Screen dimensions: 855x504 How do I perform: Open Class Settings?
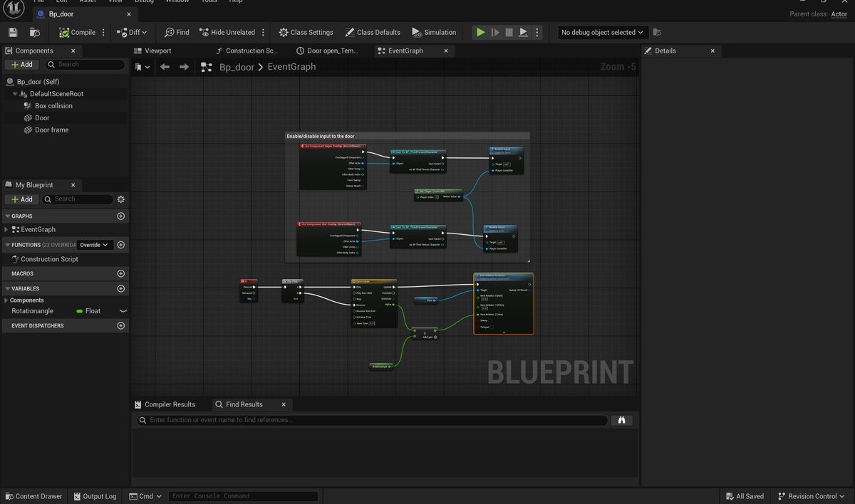click(x=306, y=31)
